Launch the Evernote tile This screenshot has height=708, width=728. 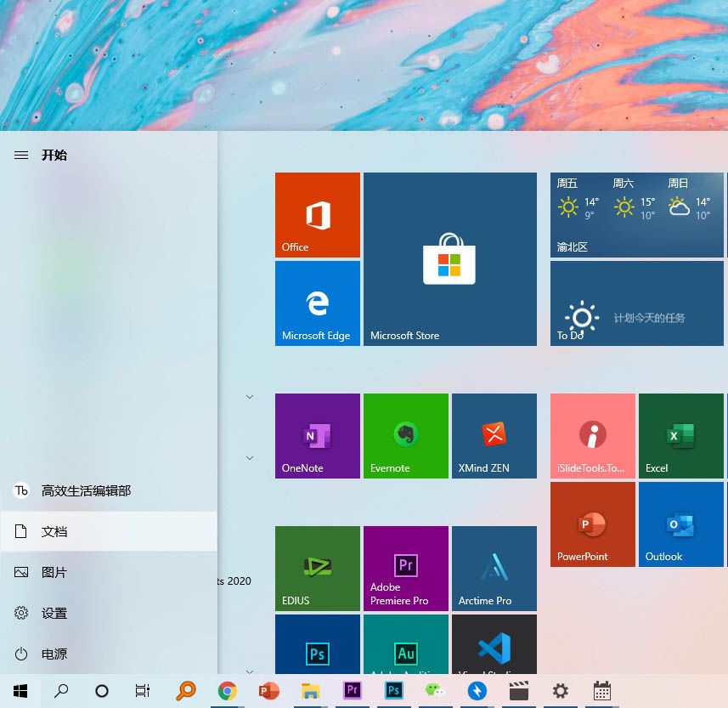click(406, 436)
